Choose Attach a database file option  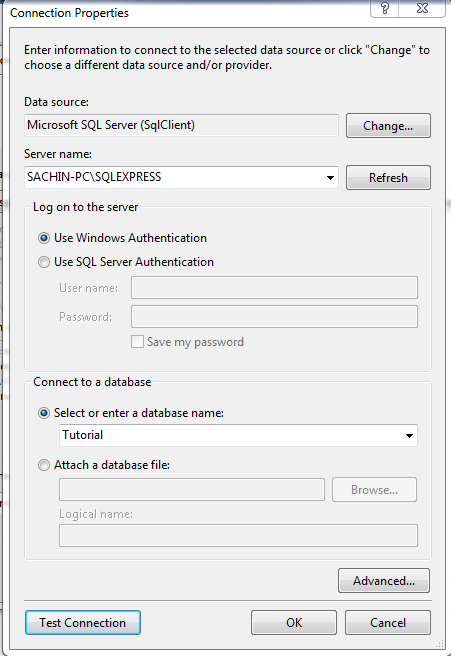tap(44, 465)
